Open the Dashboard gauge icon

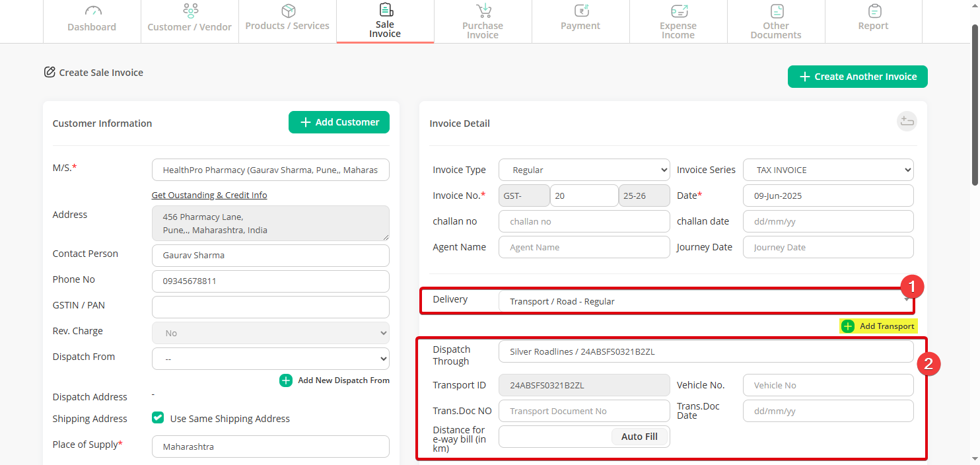[94, 11]
